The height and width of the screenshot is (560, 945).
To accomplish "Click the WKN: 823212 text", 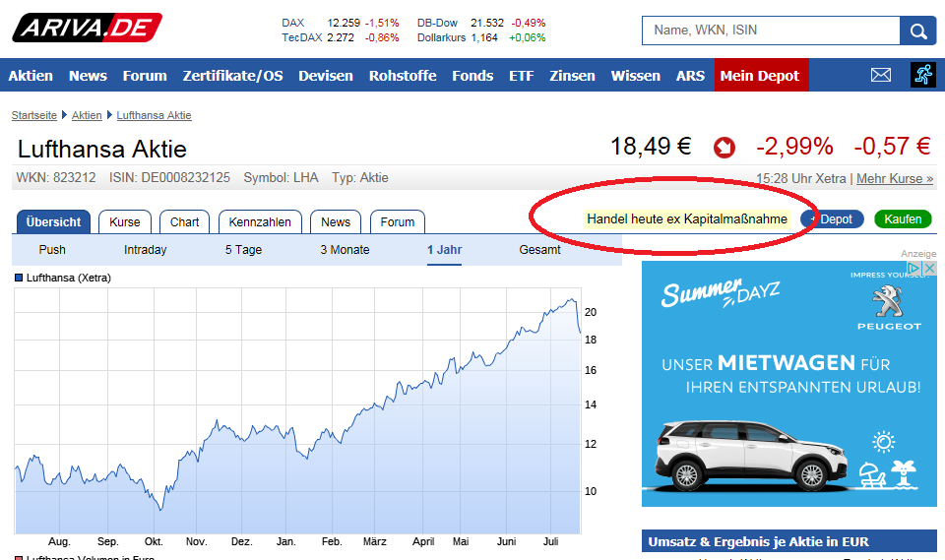I will [x=56, y=178].
